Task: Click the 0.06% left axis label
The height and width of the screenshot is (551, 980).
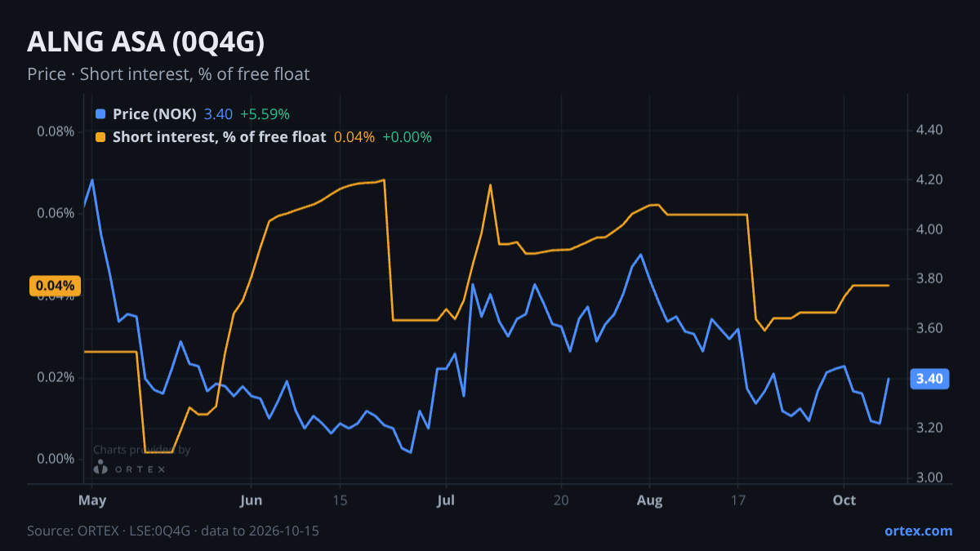Action: click(56, 213)
